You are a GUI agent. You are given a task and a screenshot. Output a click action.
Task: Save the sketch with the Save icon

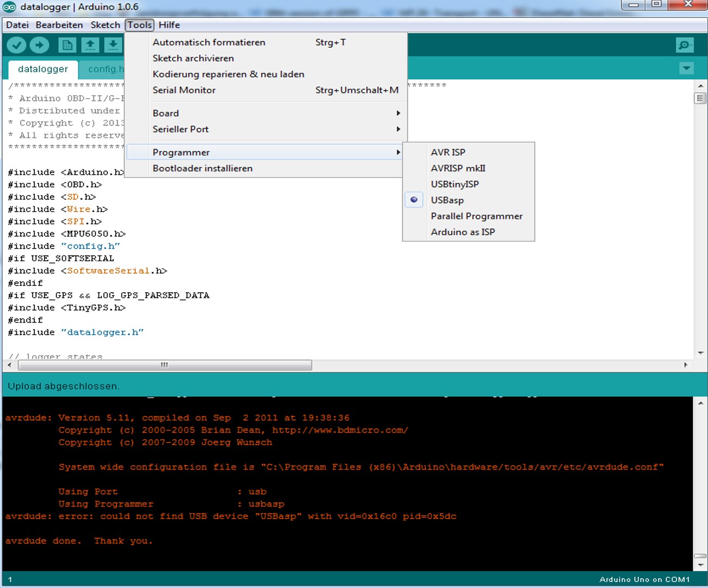pos(113,45)
